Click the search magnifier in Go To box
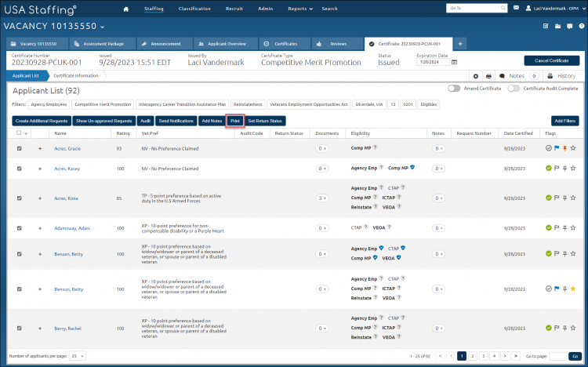Screen dimensions: 588x367 503,8
